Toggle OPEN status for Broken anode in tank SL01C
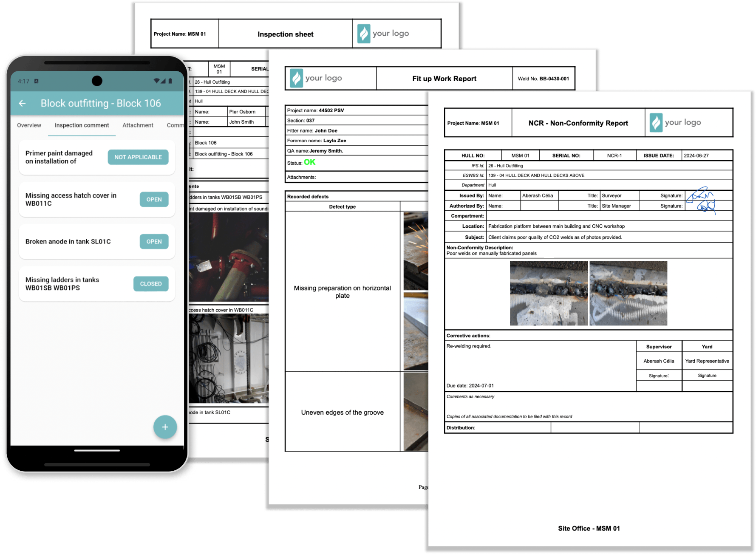 [x=154, y=241]
